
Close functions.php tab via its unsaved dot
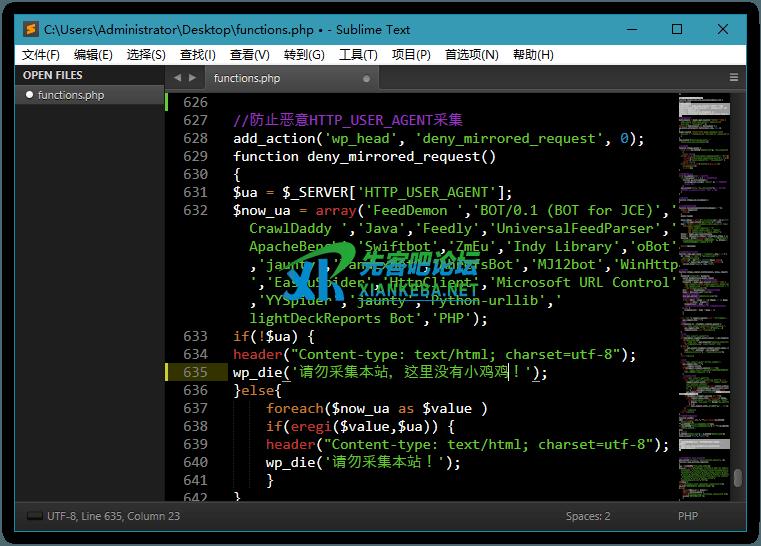[x=366, y=78]
